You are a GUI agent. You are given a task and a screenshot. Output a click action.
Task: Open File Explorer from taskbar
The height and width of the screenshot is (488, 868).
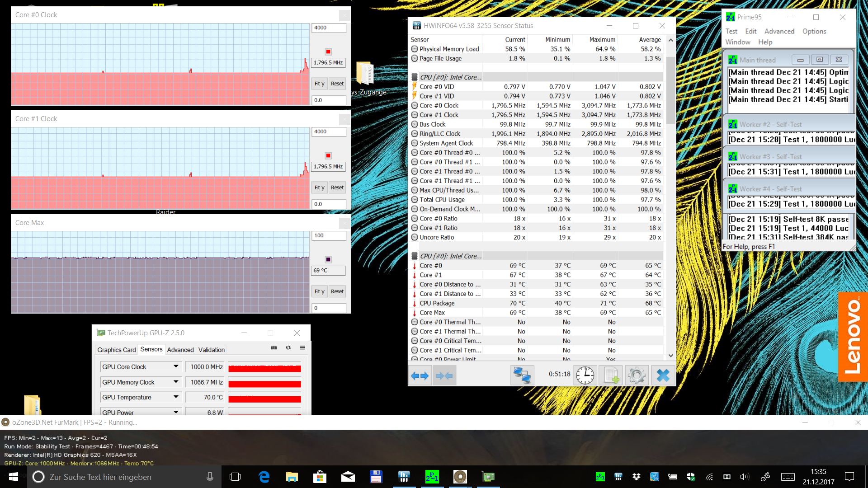(292, 477)
